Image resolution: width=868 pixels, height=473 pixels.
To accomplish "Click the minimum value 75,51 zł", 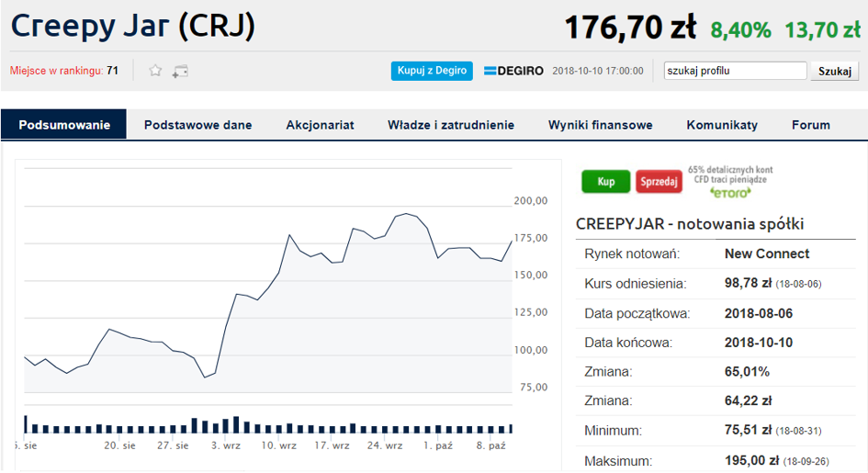I will click(748, 430).
